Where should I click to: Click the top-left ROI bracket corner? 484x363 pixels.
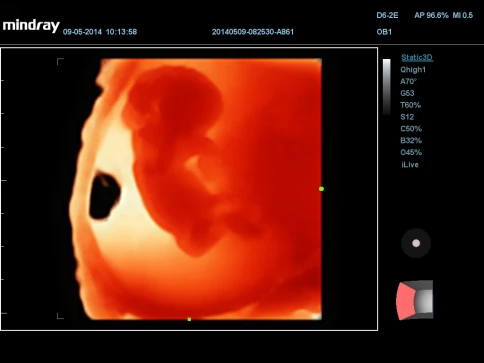click(60, 61)
